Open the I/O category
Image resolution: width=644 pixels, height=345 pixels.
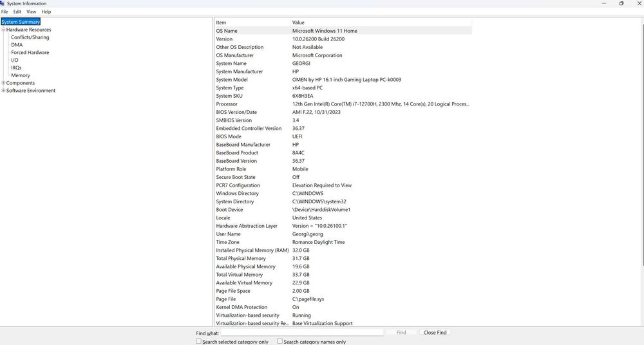[15, 60]
